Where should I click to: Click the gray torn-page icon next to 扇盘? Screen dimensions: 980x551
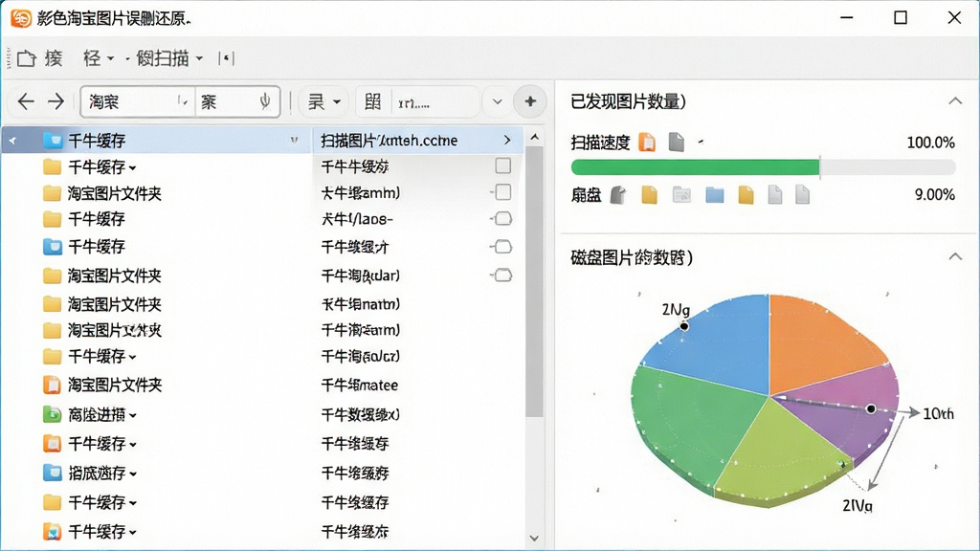618,195
